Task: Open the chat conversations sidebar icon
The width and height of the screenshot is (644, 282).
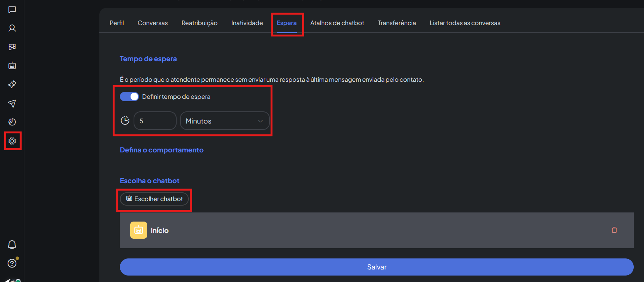Action: click(12, 10)
